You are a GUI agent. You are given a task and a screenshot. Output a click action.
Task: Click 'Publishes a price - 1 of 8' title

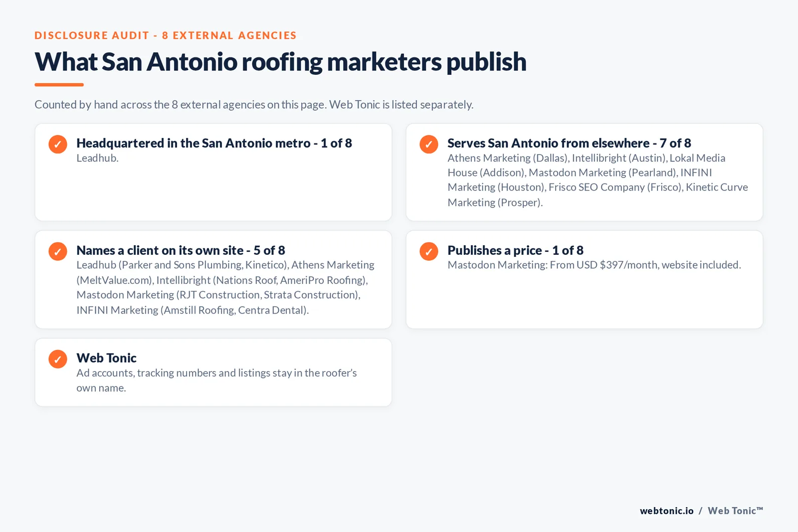[x=515, y=250]
